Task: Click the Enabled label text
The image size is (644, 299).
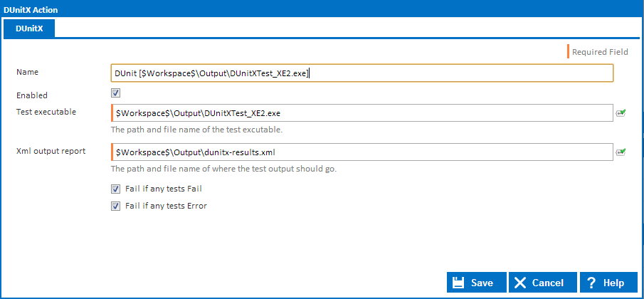Action: (x=32, y=95)
